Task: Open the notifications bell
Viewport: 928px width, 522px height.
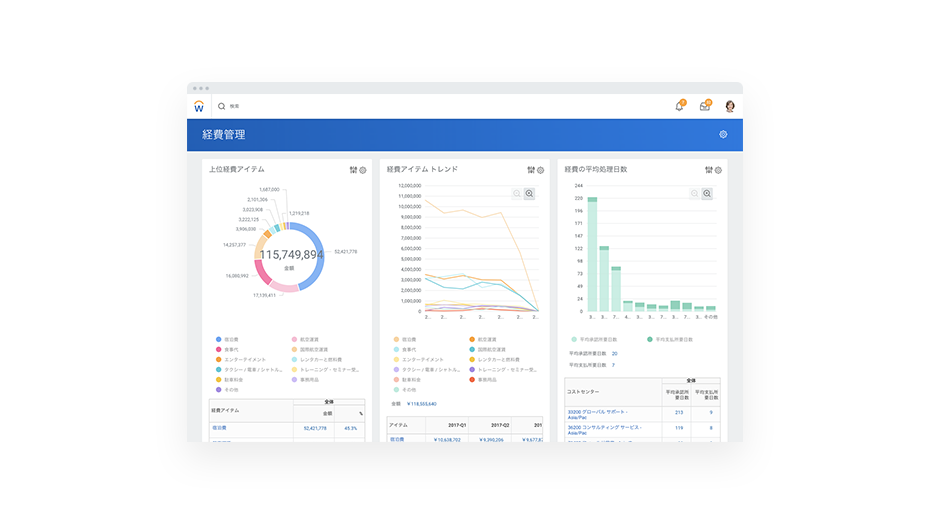Action: [680, 106]
